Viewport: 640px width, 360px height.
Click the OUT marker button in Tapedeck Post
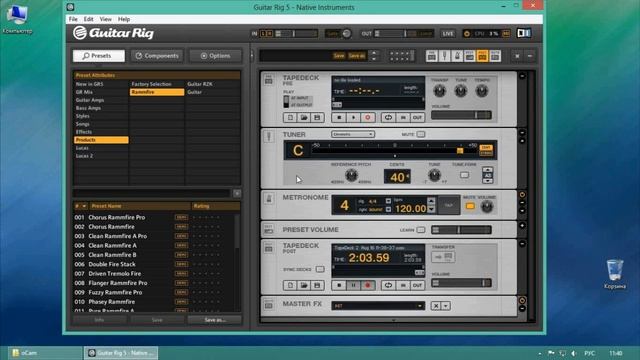click(x=417, y=285)
